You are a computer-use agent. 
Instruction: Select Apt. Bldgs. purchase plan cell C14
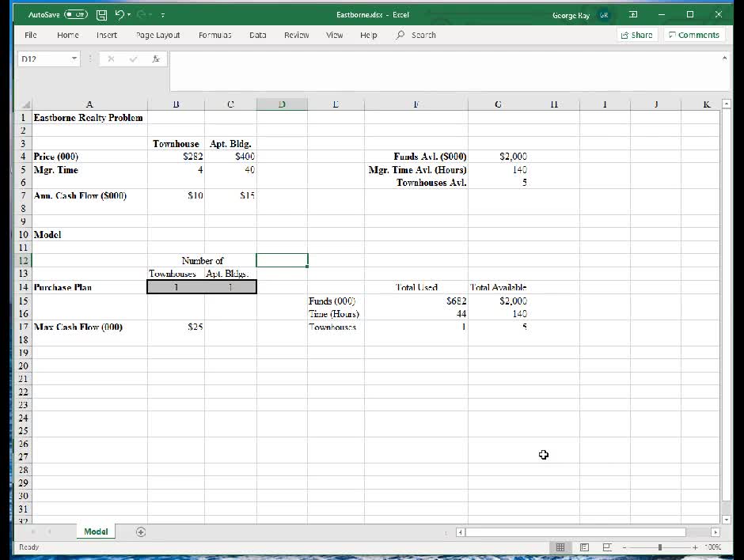point(230,287)
